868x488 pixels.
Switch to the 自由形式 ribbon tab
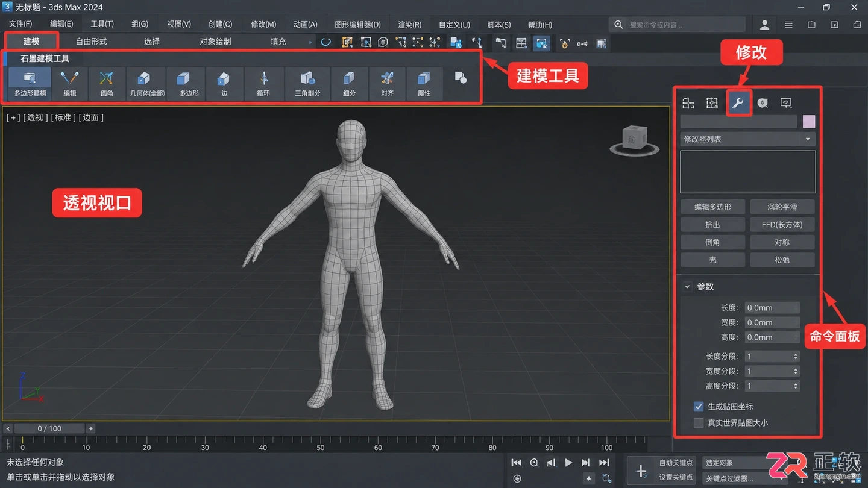click(92, 42)
